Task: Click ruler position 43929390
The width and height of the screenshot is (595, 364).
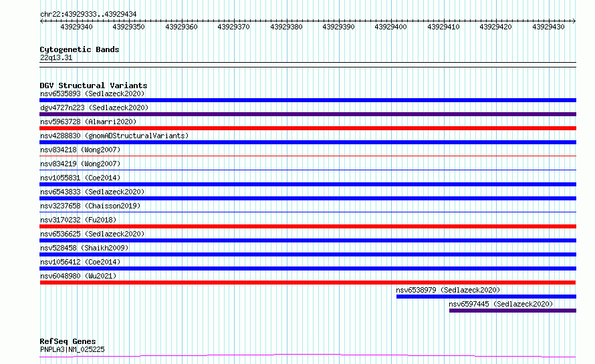Action: point(338,27)
